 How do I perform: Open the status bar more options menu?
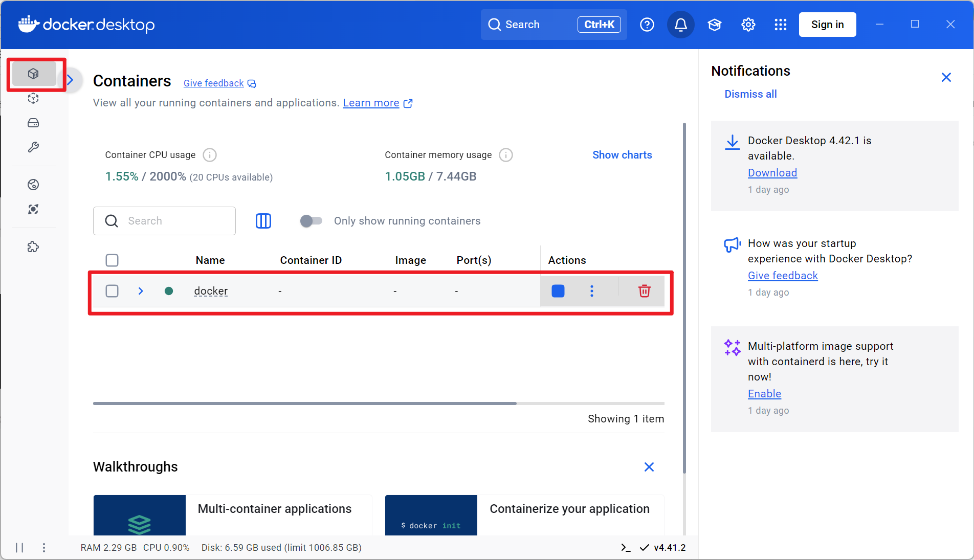pyautogui.click(x=44, y=548)
